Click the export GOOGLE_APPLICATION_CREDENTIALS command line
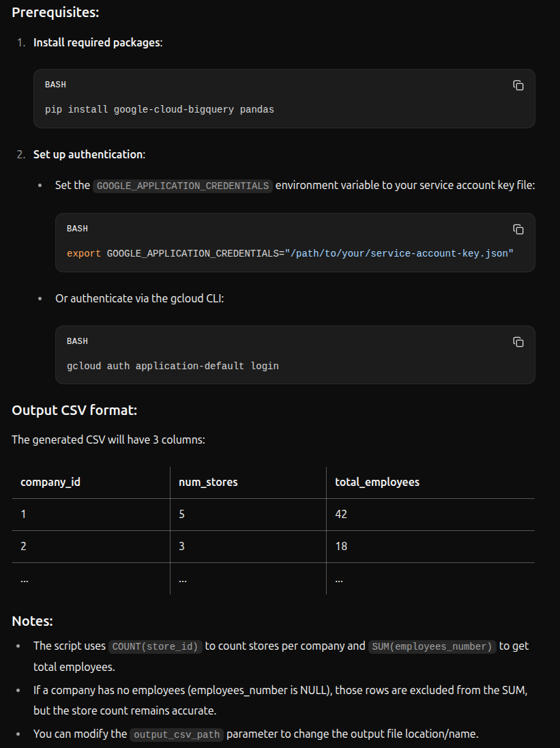The height and width of the screenshot is (748, 560). pos(290,253)
